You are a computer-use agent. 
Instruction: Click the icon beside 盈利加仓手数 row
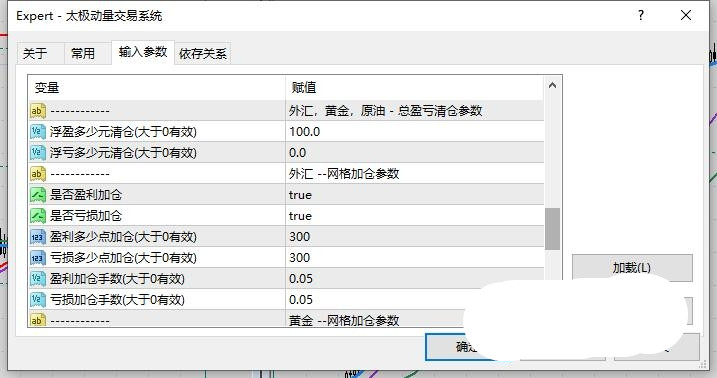click(38, 279)
